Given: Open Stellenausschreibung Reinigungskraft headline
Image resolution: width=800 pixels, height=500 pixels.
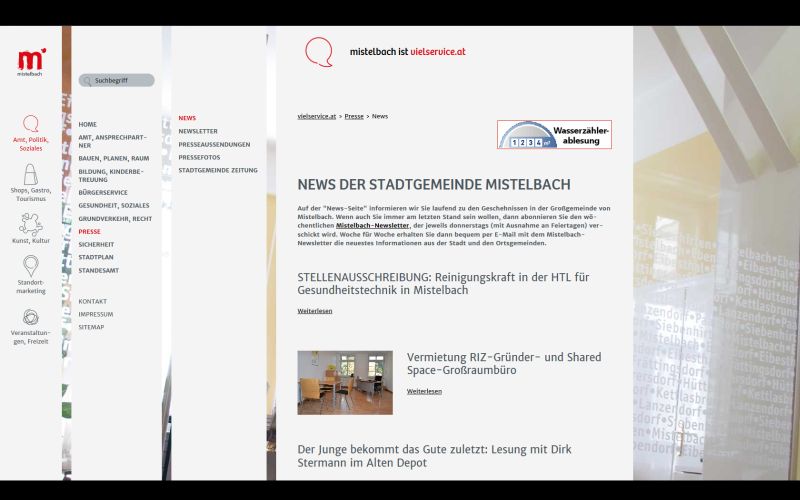Looking at the screenshot, I should point(443,284).
